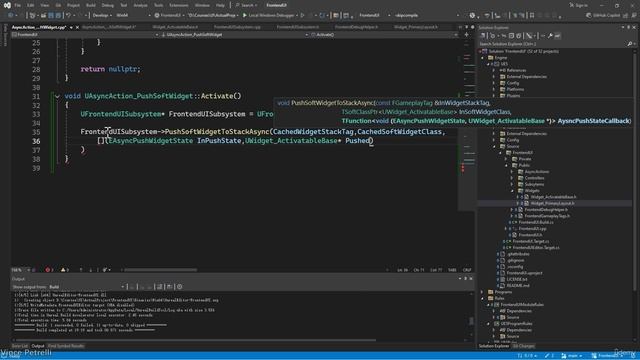Select FrontendGameplayTags.h in Solution Explorer

pyautogui.click(x=547, y=216)
